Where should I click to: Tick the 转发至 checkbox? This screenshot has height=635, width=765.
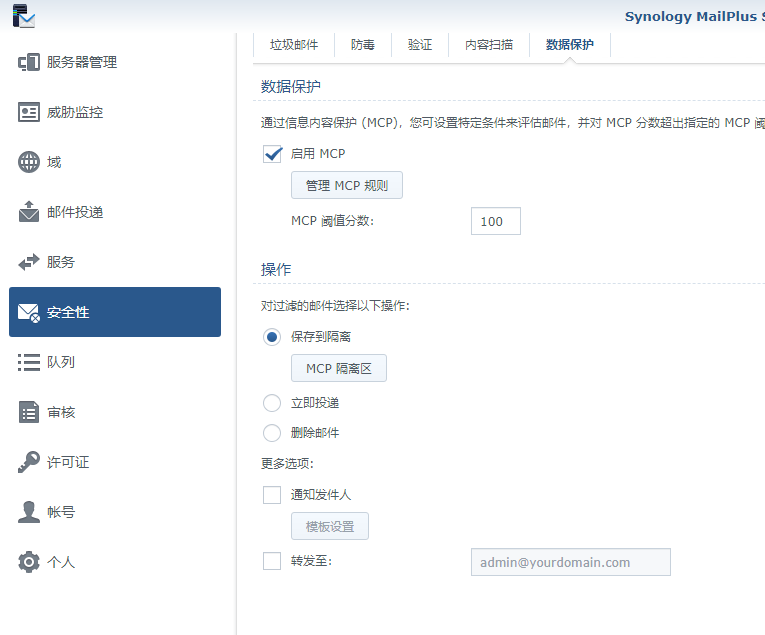coord(272,561)
